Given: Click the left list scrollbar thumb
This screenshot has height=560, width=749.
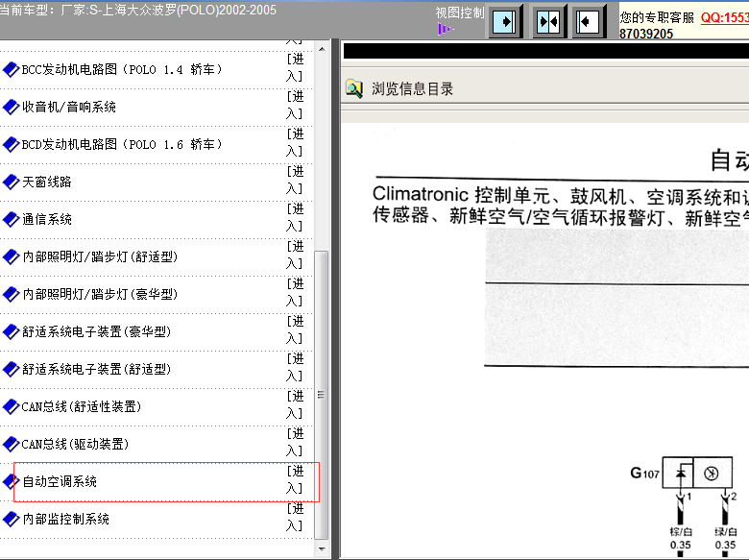Looking at the screenshot, I should (322, 395).
